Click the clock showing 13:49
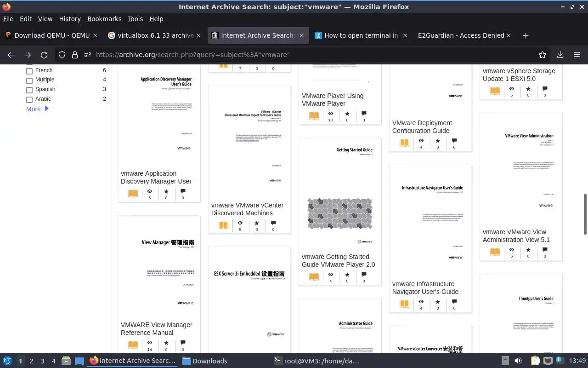Image resolution: width=588 pixels, height=368 pixels. 577,361
